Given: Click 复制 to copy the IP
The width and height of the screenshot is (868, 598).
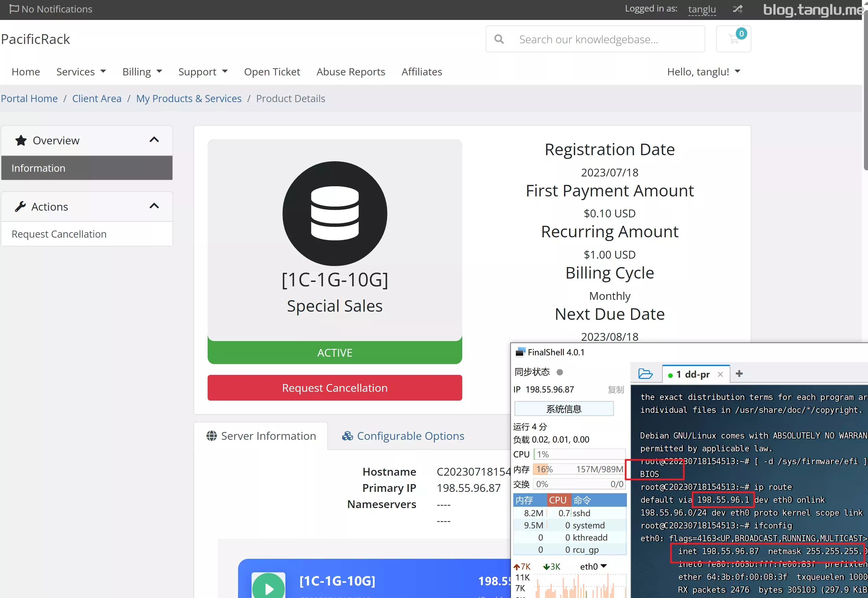Looking at the screenshot, I should point(616,389).
